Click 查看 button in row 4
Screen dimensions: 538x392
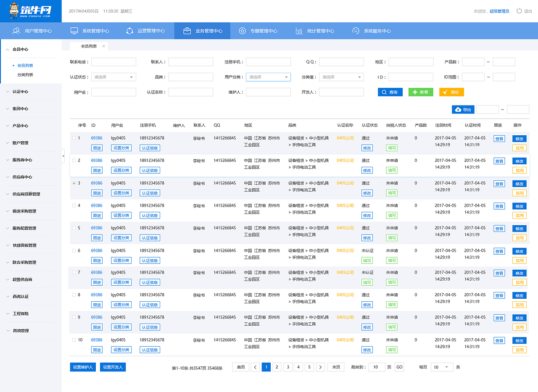tap(499, 206)
